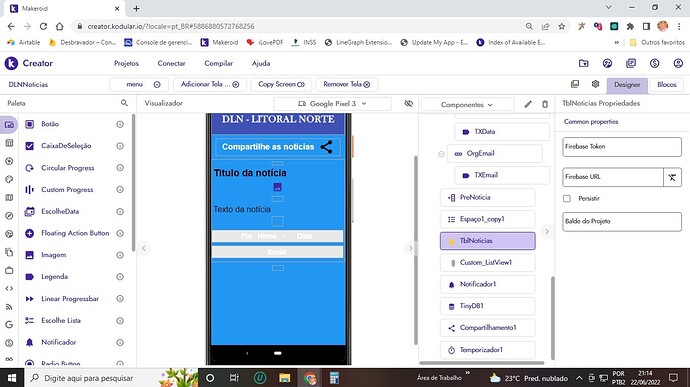Click the Firebase URL input field
The width and height of the screenshot is (690, 387).
pos(613,177)
